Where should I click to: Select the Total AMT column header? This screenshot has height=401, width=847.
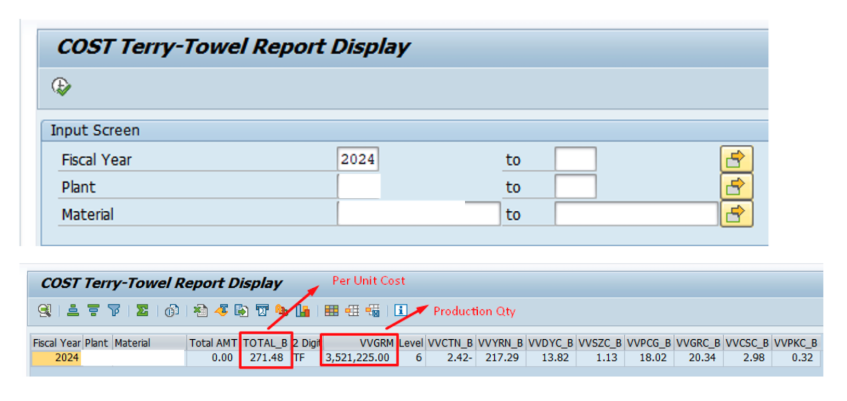click(x=213, y=343)
